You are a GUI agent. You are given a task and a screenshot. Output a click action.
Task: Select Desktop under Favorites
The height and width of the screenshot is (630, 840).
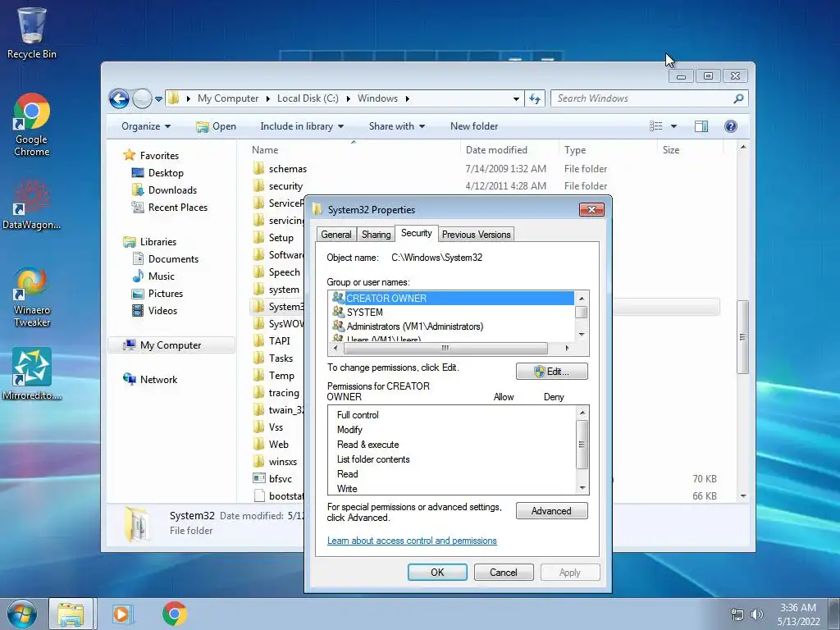point(158,173)
